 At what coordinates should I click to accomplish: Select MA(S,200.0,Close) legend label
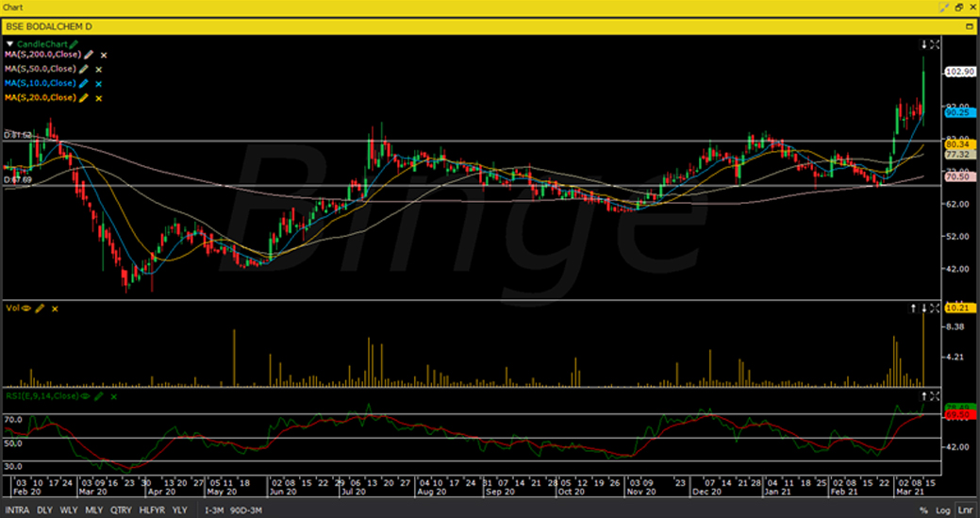43,55
